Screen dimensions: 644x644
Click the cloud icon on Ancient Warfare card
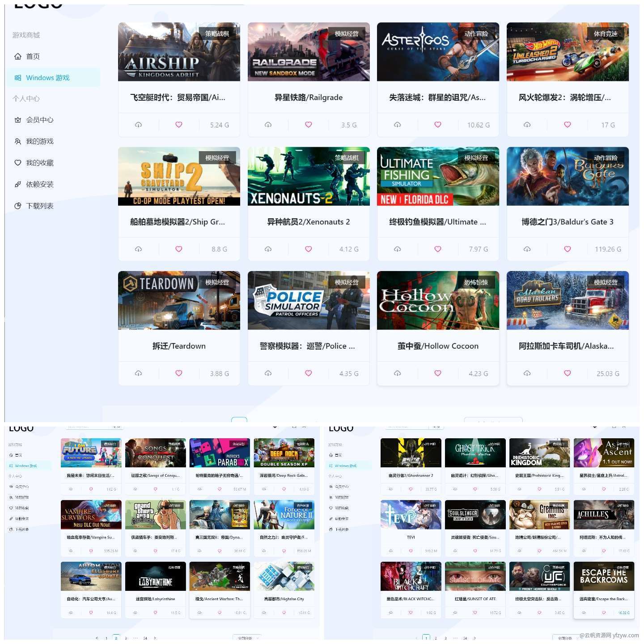(x=199, y=613)
